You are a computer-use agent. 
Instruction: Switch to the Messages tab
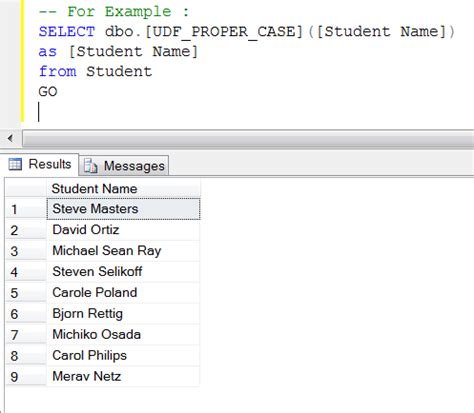(124, 166)
